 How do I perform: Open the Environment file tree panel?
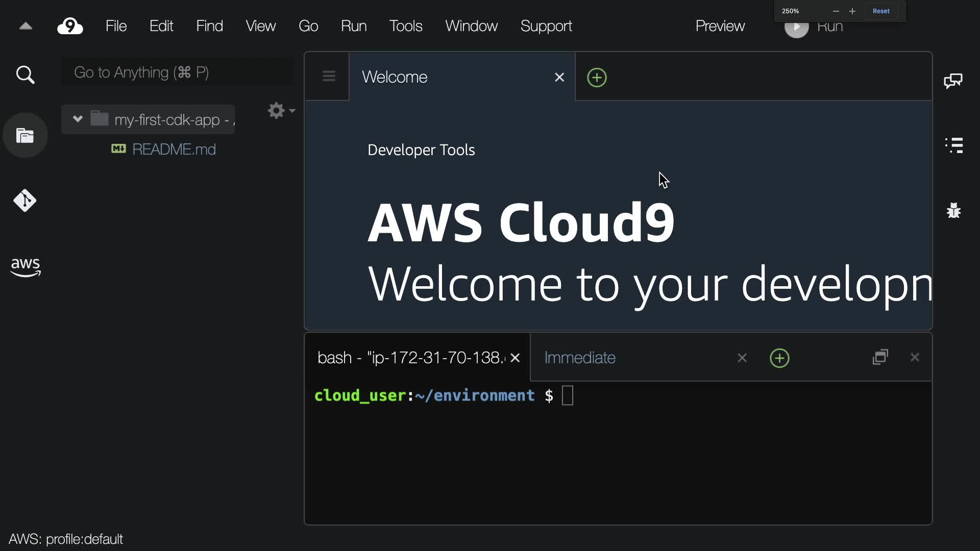25,136
